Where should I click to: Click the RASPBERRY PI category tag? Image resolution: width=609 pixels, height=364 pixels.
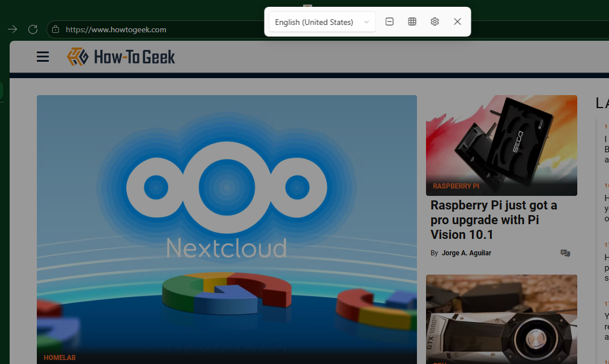[x=456, y=186]
